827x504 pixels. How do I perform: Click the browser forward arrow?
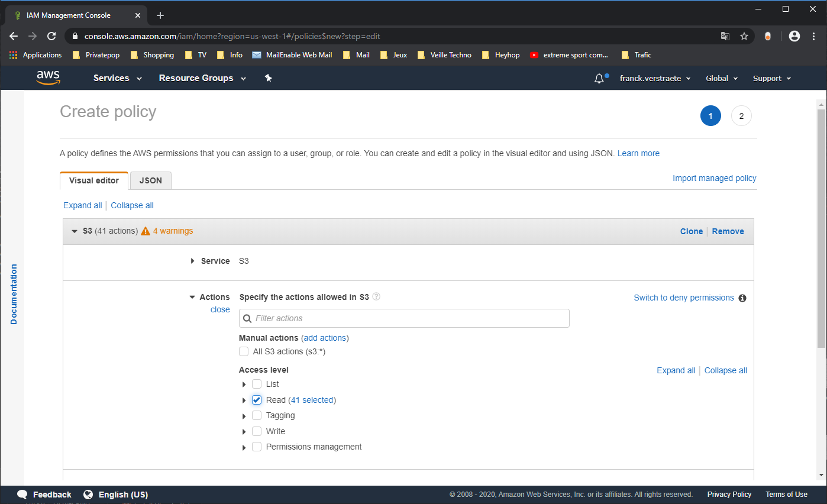(33, 36)
